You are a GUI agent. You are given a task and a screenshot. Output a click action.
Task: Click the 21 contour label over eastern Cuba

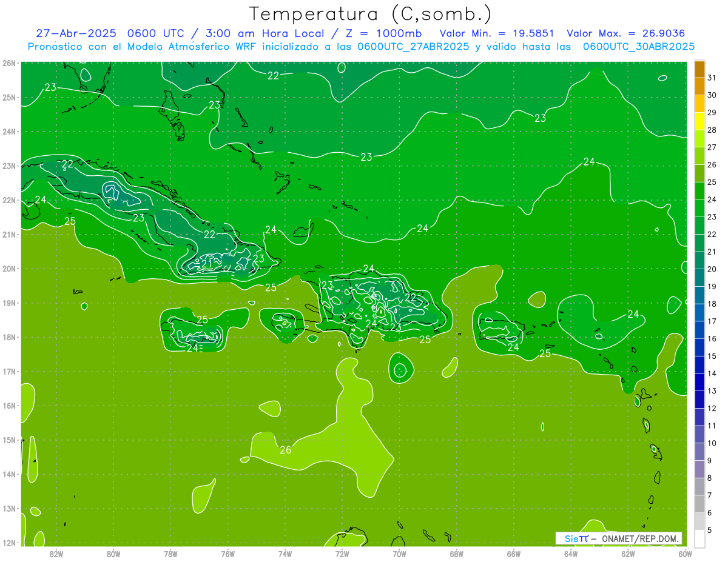(207, 264)
